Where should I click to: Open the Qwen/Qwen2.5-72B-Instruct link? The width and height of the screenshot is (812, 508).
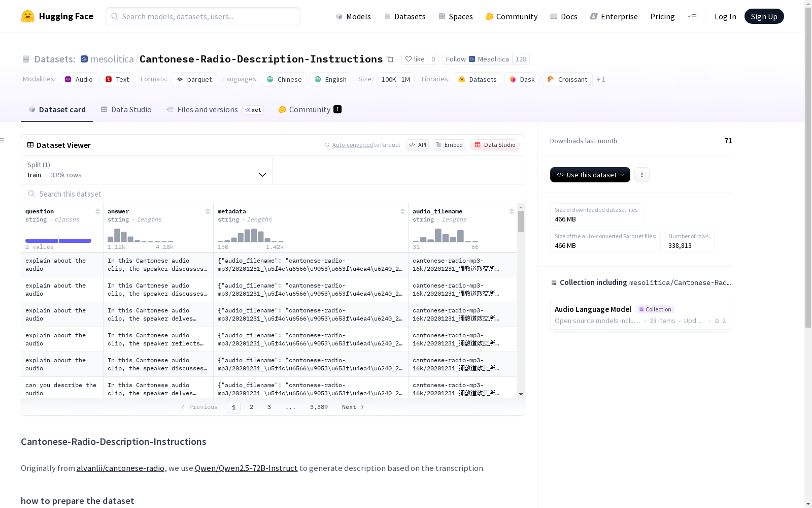click(x=246, y=468)
